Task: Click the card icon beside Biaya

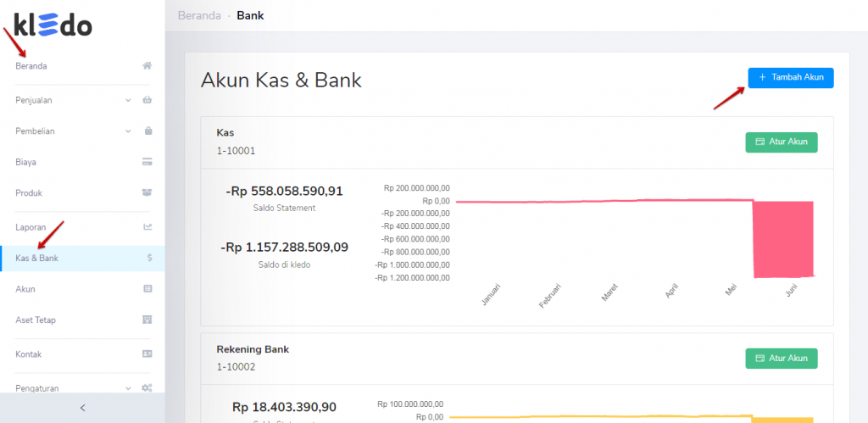Action: (x=147, y=162)
